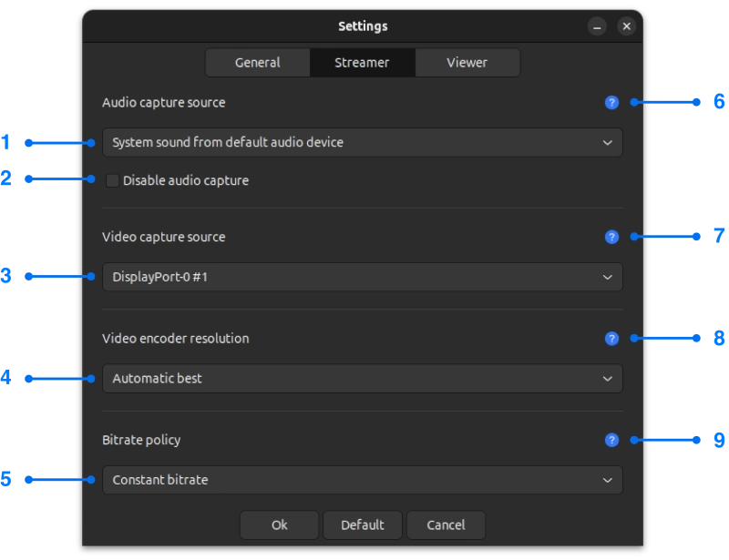Select the System sound from default audio device field

[x=363, y=142]
